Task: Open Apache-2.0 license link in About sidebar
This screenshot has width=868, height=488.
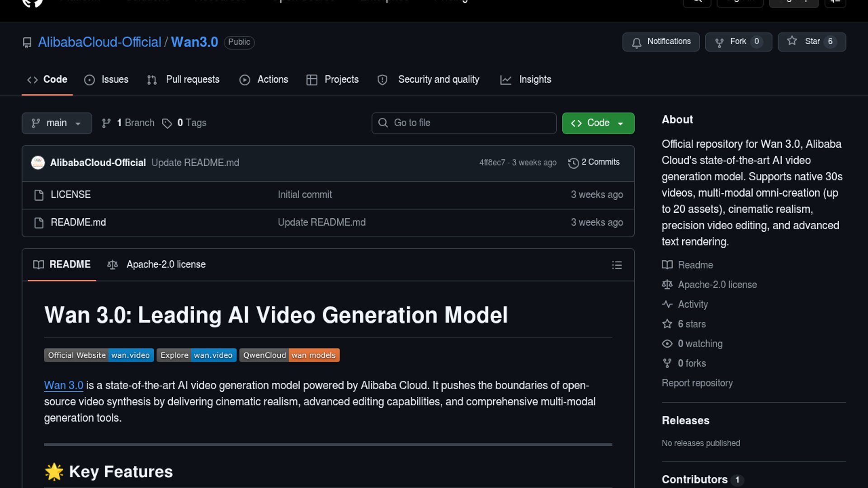Action: tap(717, 285)
